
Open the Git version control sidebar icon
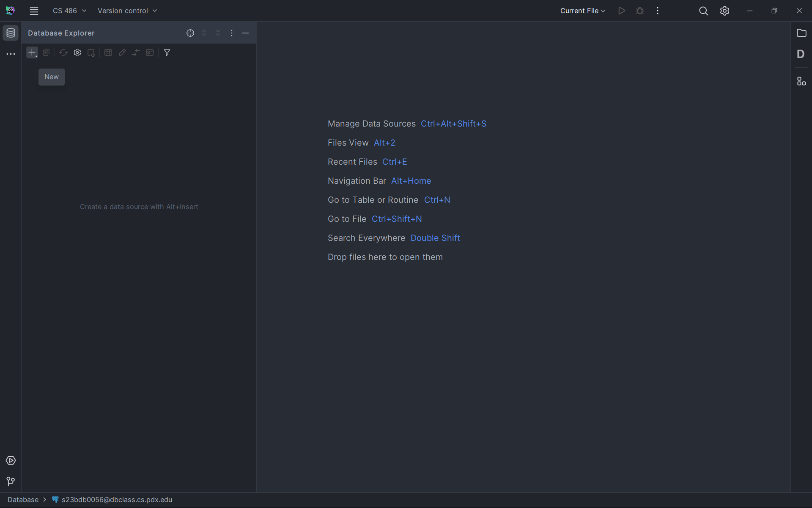[x=11, y=481]
